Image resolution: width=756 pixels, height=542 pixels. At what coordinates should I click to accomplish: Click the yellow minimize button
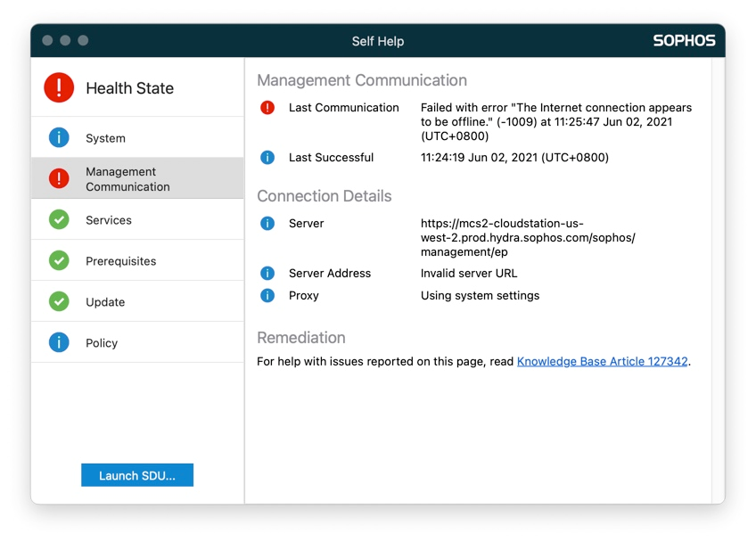[x=64, y=40]
